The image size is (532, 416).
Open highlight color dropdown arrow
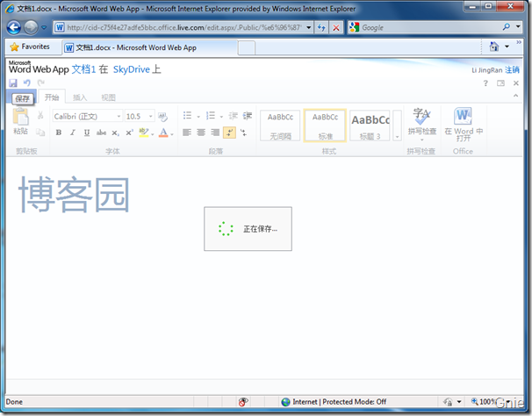pyautogui.click(x=153, y=134)
